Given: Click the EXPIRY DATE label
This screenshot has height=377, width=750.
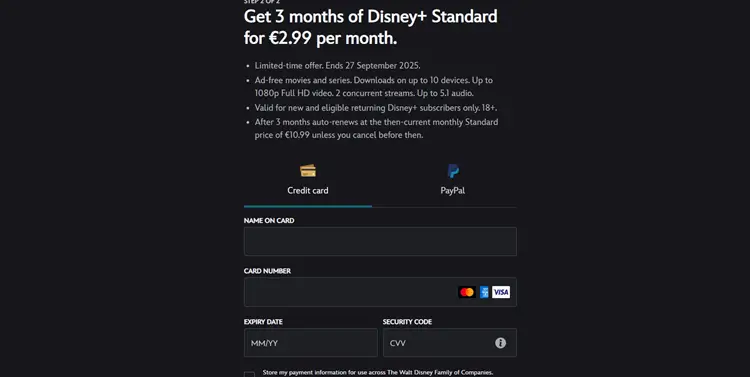Looking at the screenshot, I should [263, 322].
